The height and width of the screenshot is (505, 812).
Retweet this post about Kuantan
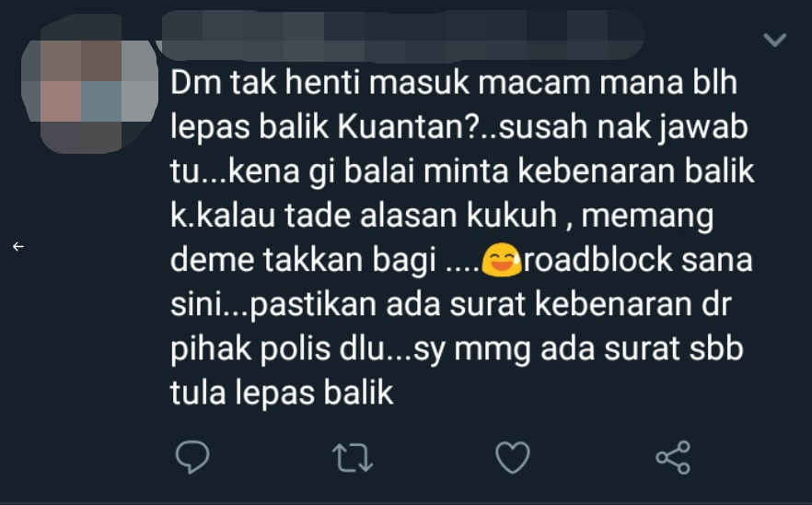coord(352,457)
